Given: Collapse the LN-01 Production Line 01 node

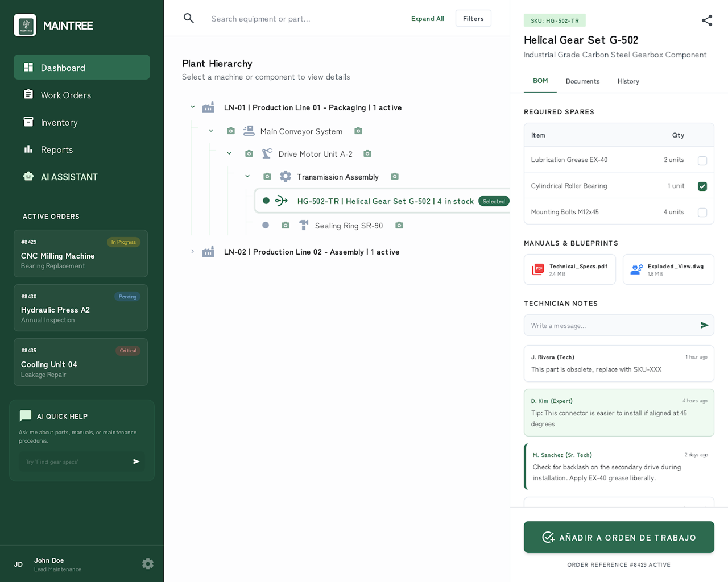Looking at the screenshot, I should tap(192, 107).
